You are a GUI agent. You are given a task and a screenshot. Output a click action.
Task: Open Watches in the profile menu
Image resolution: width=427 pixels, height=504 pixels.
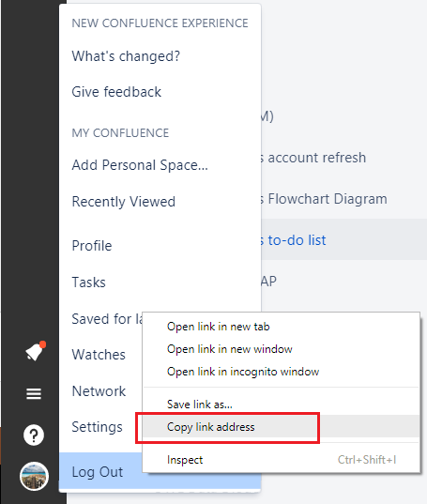pos(99,355)
